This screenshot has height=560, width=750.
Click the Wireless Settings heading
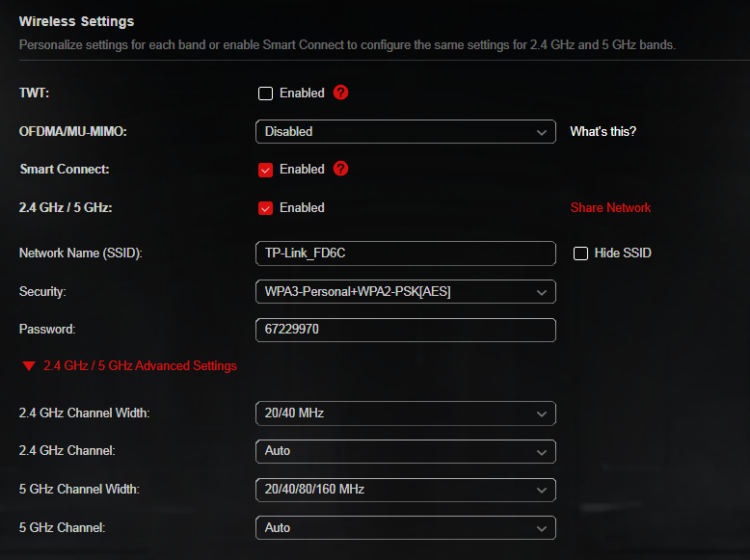pos(76,21)
